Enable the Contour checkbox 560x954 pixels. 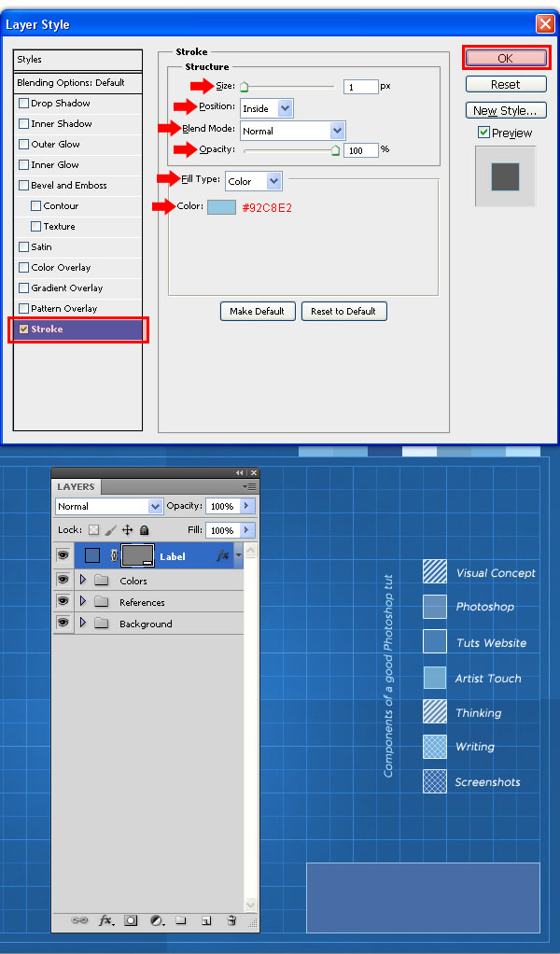pos(35,206)
